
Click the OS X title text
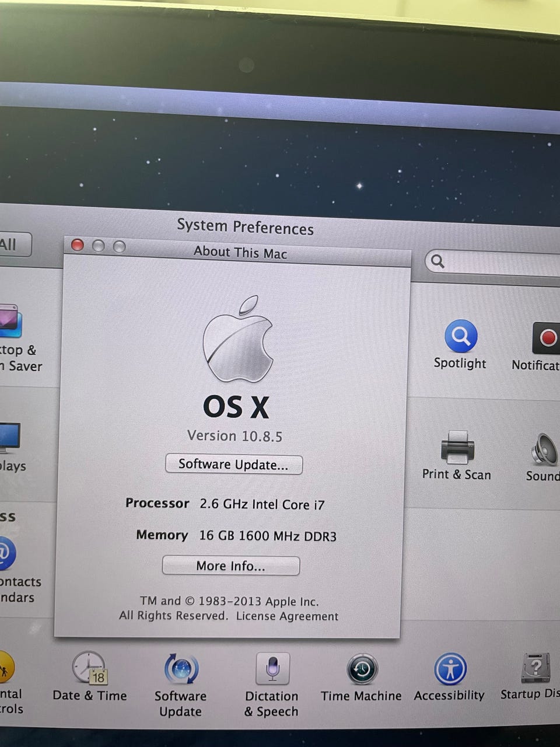(236, 407)
